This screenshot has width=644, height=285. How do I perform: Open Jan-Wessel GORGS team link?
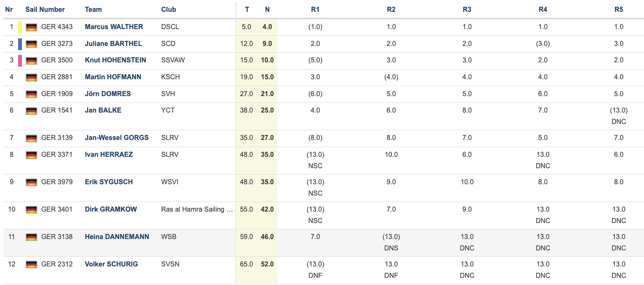pyautogui.click(x=117, y=137)
